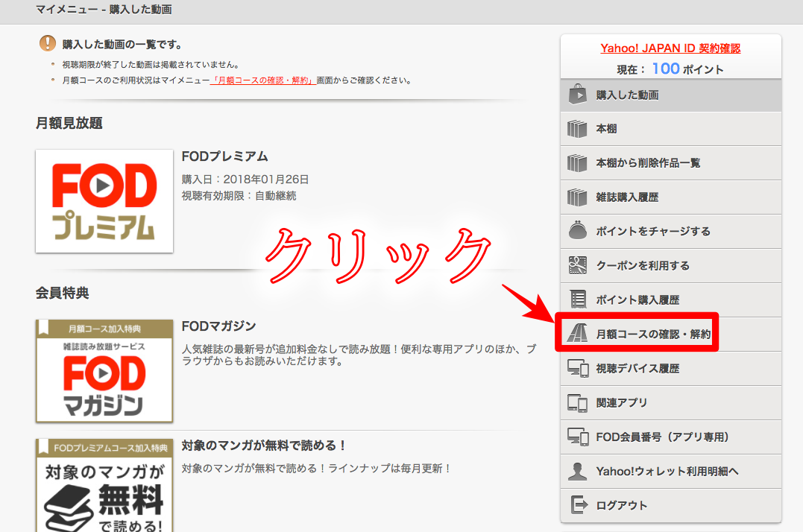The width and height of the screenshot is (803, 532).
Task: Click the マイメニュー - 購入した動画 page title
Action: [x=104, y=10]
